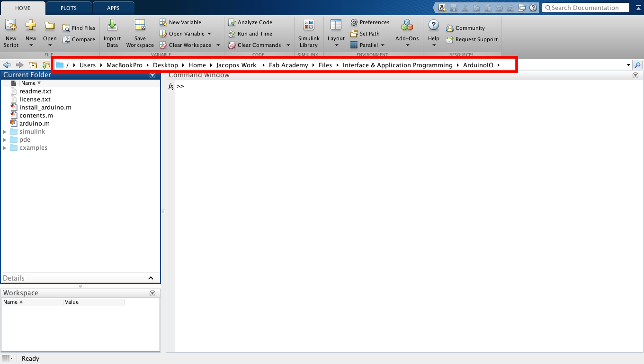The image size is (644, 364).
Task: Open the New dropdown with plus icon
Action: click(x=31, y=33)
